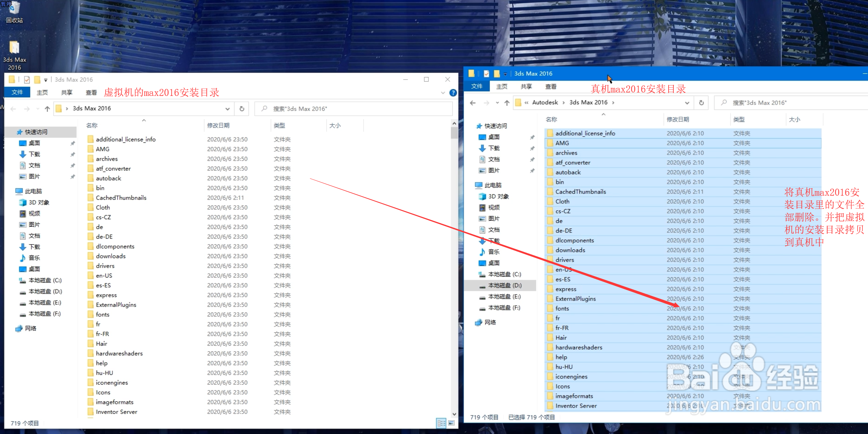868x434 pixels.
Task: Click the Autodesk breadcrumb in the right window
Action: [545, 103]
